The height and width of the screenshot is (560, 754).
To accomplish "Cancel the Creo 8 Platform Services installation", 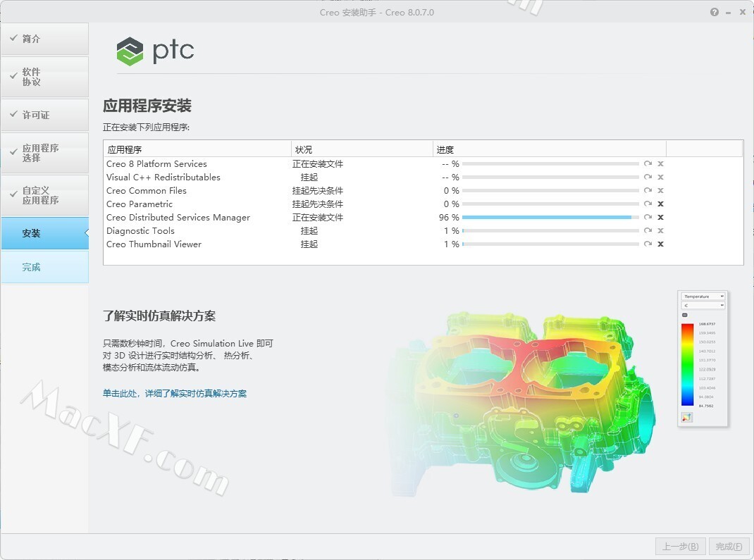I will (x=661, y=164).
